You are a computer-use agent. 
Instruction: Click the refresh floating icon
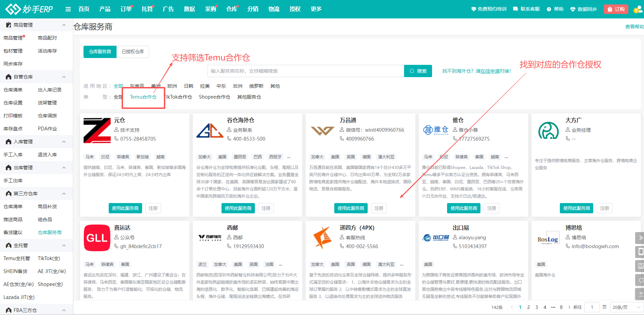point(640,280)
